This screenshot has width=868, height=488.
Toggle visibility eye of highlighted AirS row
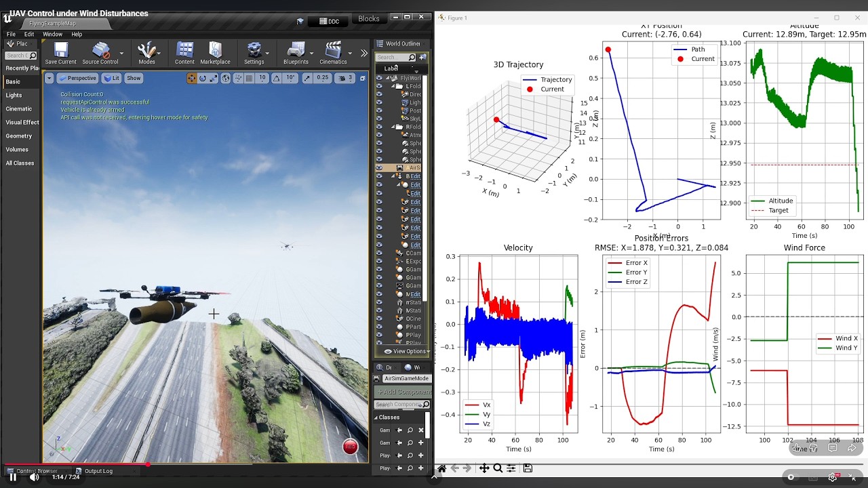379,167
